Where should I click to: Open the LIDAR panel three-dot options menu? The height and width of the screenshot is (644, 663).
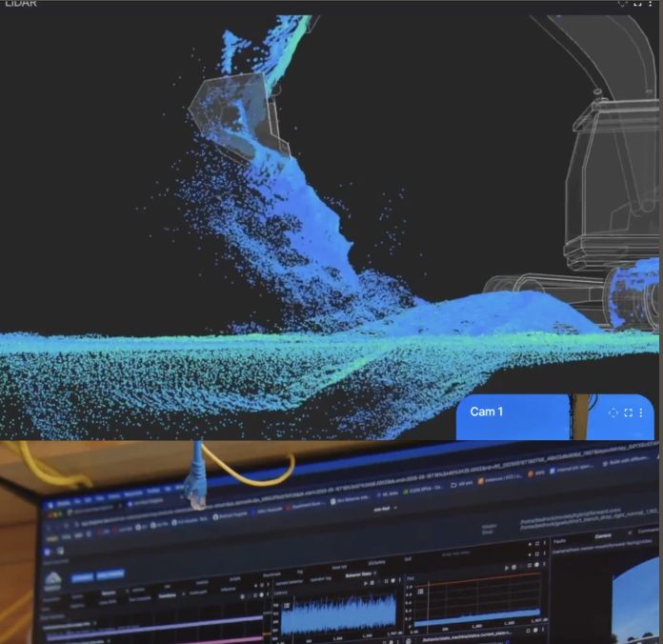click(x=651, y=4)
